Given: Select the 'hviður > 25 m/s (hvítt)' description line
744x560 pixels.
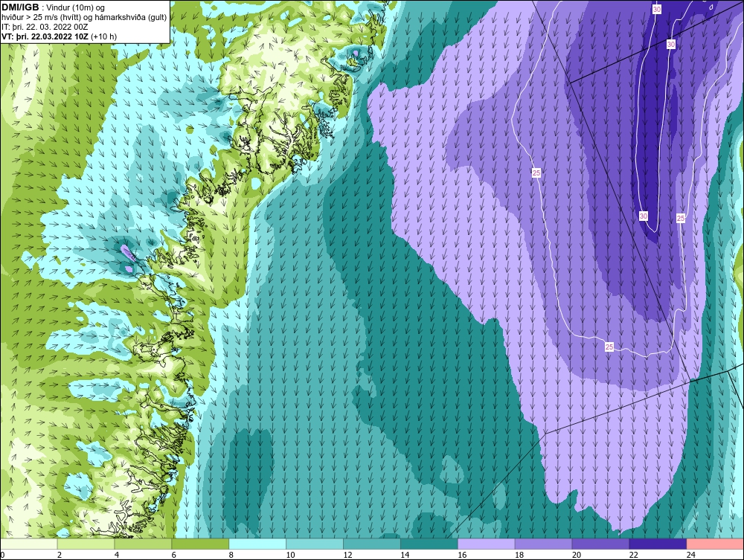Looking at the screenshot, I should tap(84, 18).
